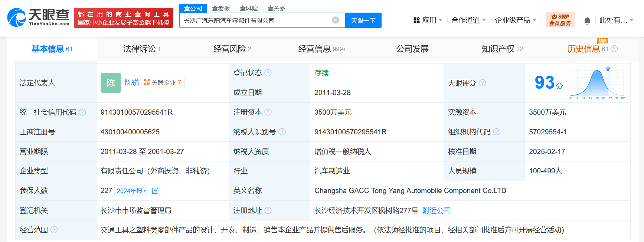
Task: Switch to 查老板 search tab
Action: click(221, 8)
